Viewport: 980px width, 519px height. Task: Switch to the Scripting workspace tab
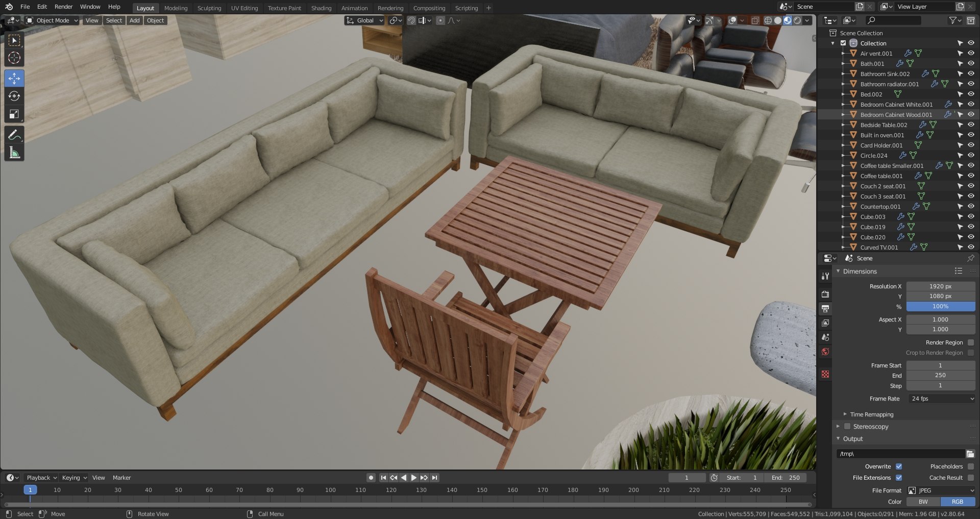point(466,8)
